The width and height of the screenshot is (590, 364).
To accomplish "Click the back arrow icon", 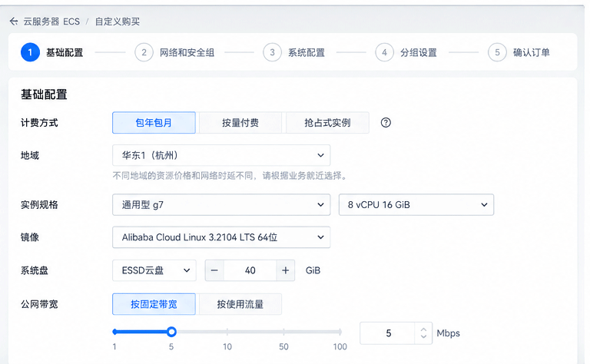I will 14,22.
